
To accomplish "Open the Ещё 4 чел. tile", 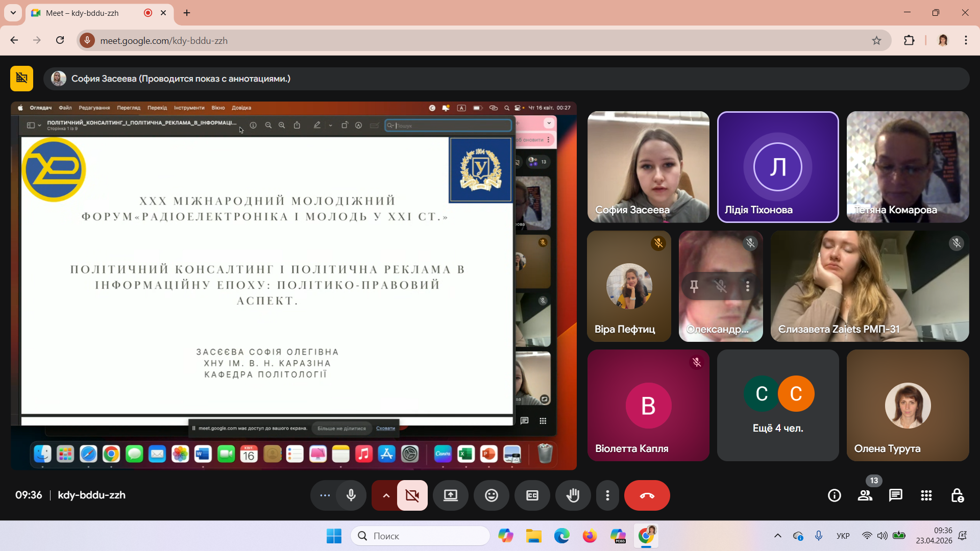I will click(x=778, y=405).
